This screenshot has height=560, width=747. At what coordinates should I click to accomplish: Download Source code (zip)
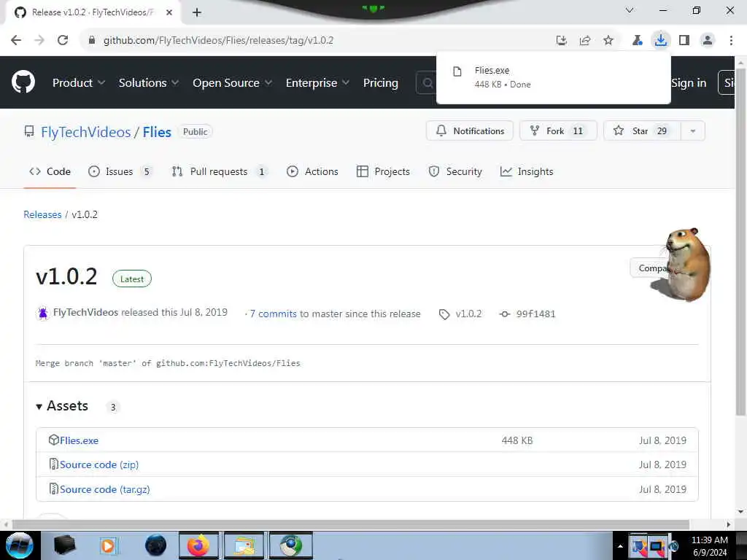click(99, 464)
